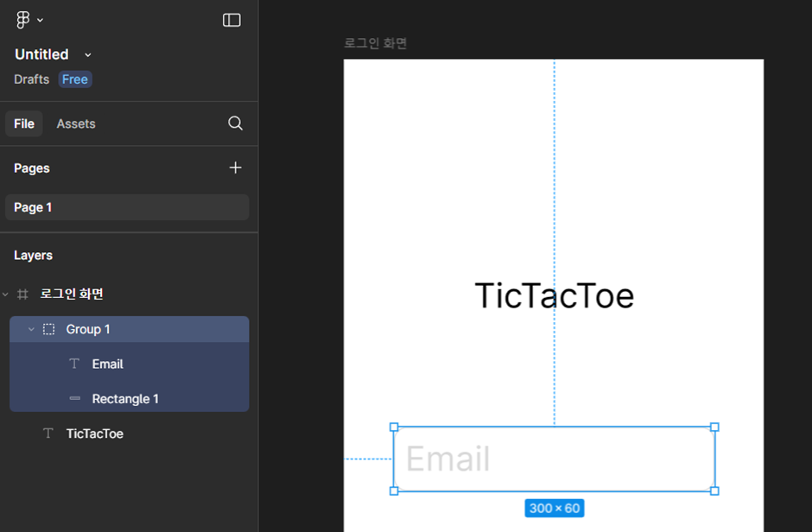This screenshot has width=812, height=532.
Task: Click the bottom-left selection resize handle
Action: (x=394, y=491)
